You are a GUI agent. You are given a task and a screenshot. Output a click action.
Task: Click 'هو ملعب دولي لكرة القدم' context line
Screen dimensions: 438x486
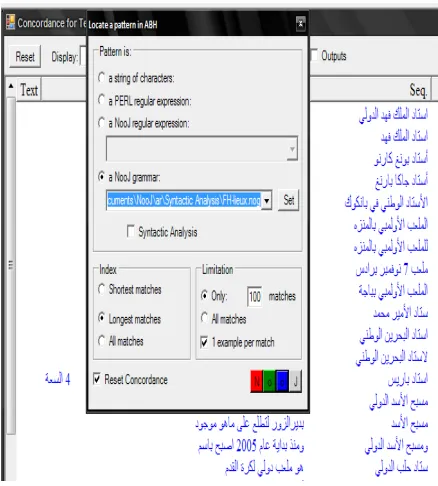tap(264, 468)
